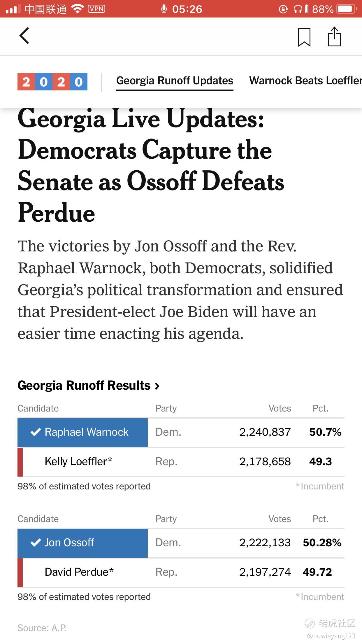Screen dimensions: 362x644
Task: Open the share sheet icon
Action: [x=334, y=37]
